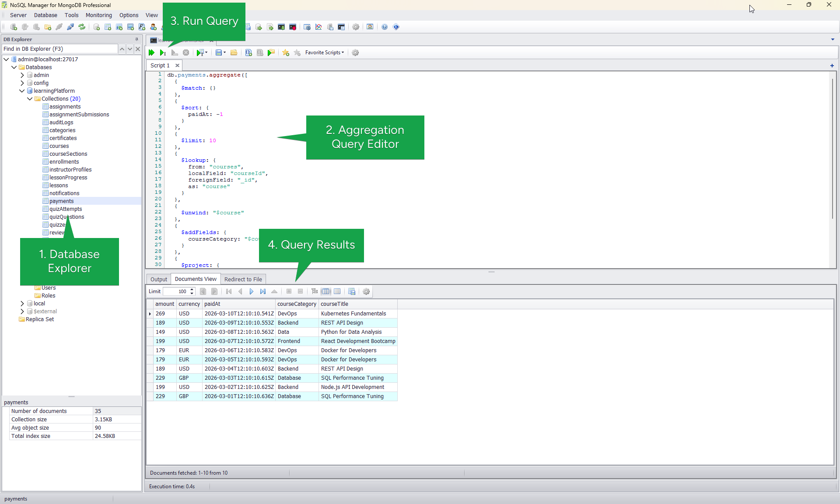Expand the local database node

22,304
